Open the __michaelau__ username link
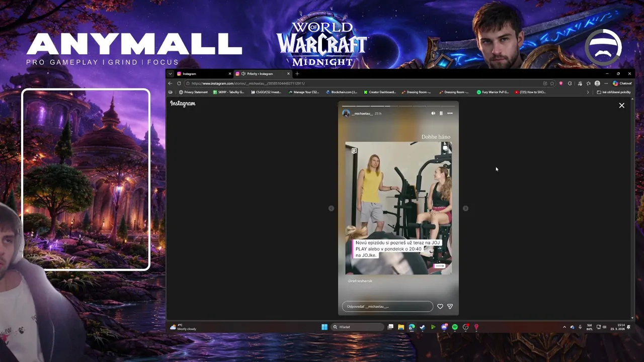Viewport: 644px width, 362px height. point(362,114)
